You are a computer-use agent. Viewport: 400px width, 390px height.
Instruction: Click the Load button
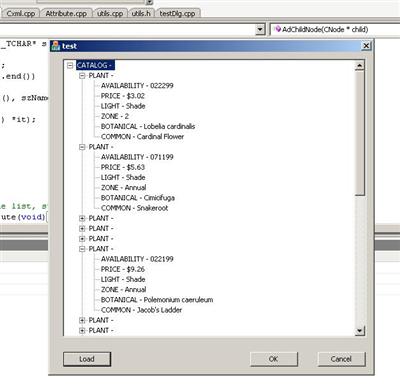coord(87,359)
